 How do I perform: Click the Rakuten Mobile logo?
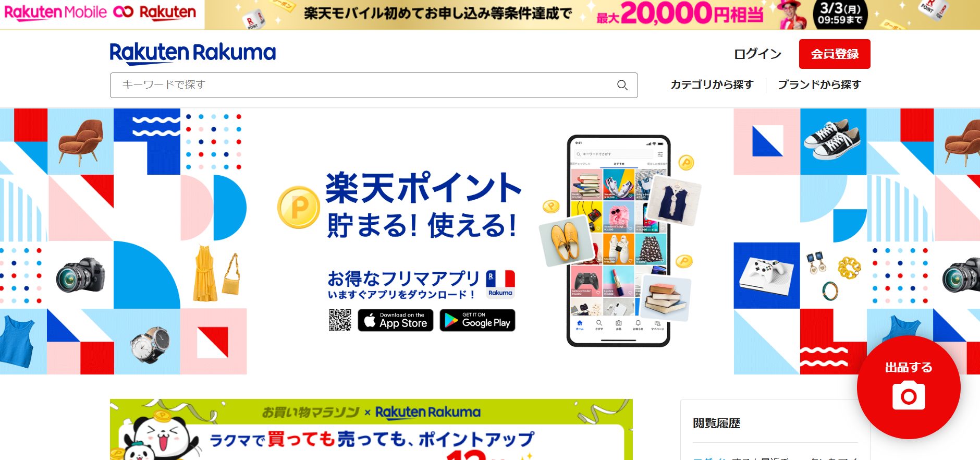[55, 12]
